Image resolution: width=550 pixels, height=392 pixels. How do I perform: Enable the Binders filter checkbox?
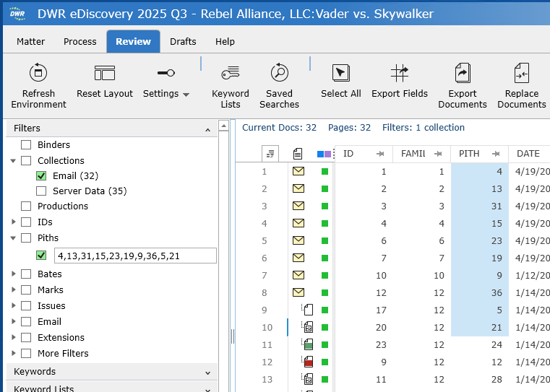tap(26, 145)
